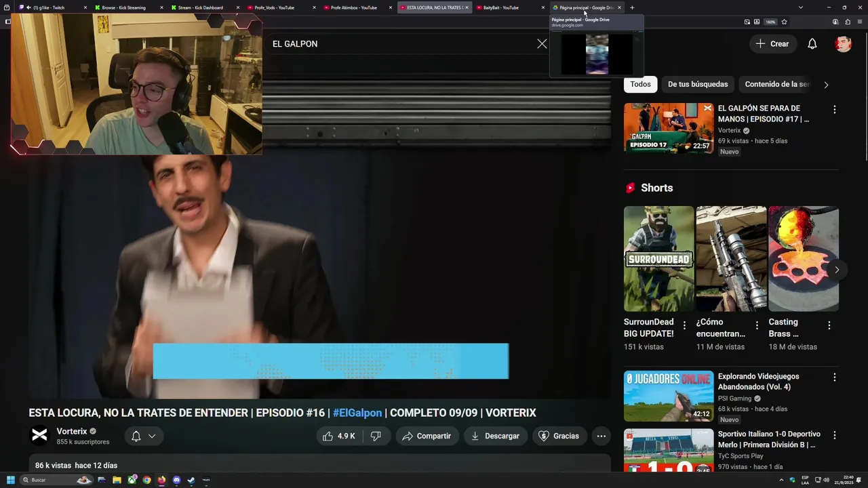Show more filter chips with right arrow
Image resolution: width=868 pixels, height=488 pixels.
[x=826, y=85]
